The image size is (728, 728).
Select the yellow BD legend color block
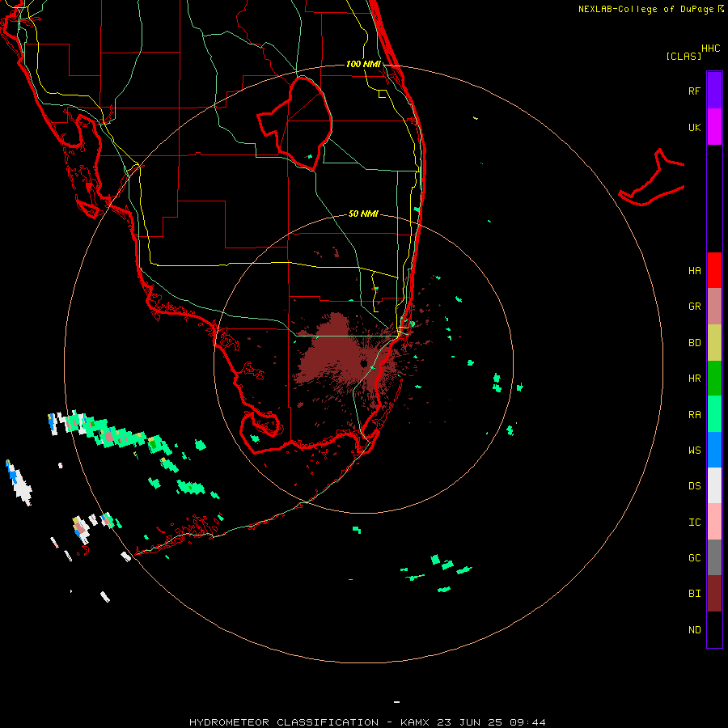[x=714, y=343]
